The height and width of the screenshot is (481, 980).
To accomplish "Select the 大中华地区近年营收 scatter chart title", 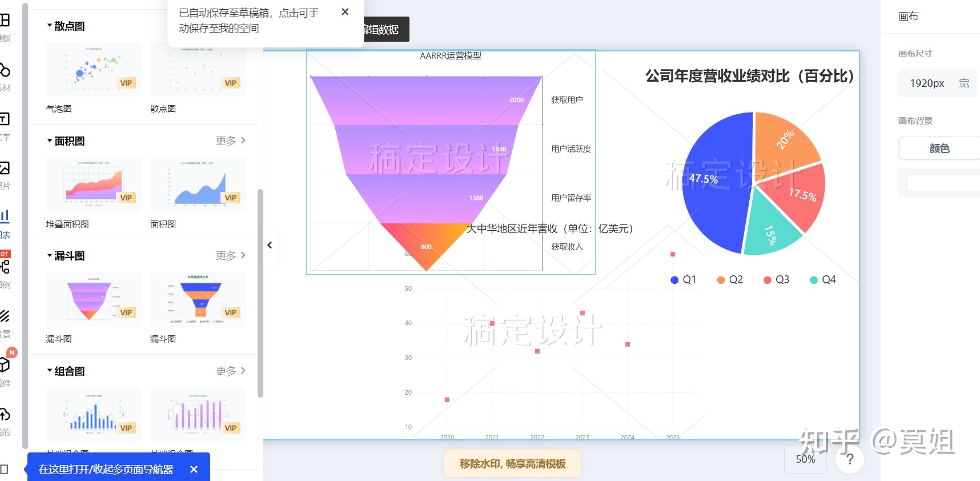I will click(x=550, y=229).
